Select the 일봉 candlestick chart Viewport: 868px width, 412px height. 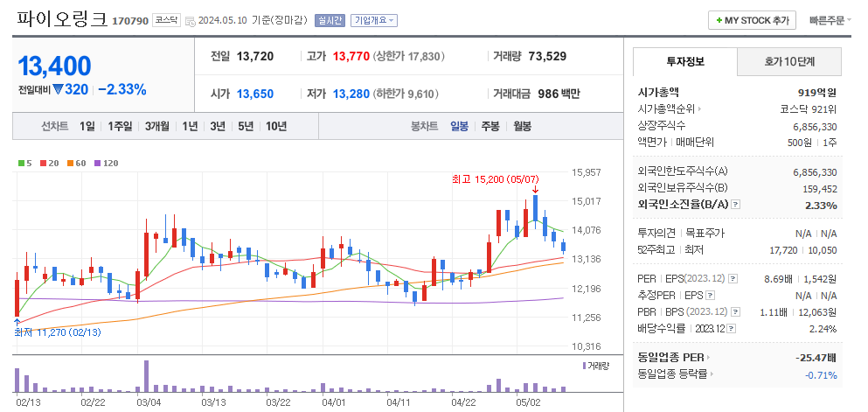[459, 126]
